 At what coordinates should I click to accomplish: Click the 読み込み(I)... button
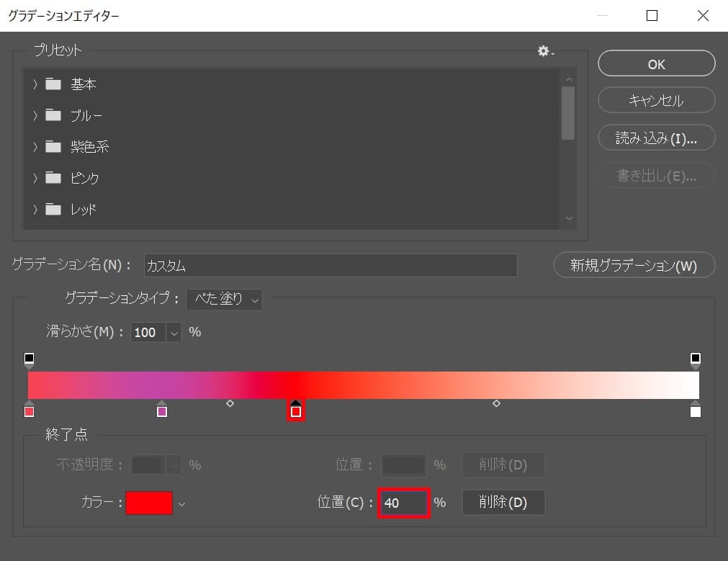[x=657, y=138]
